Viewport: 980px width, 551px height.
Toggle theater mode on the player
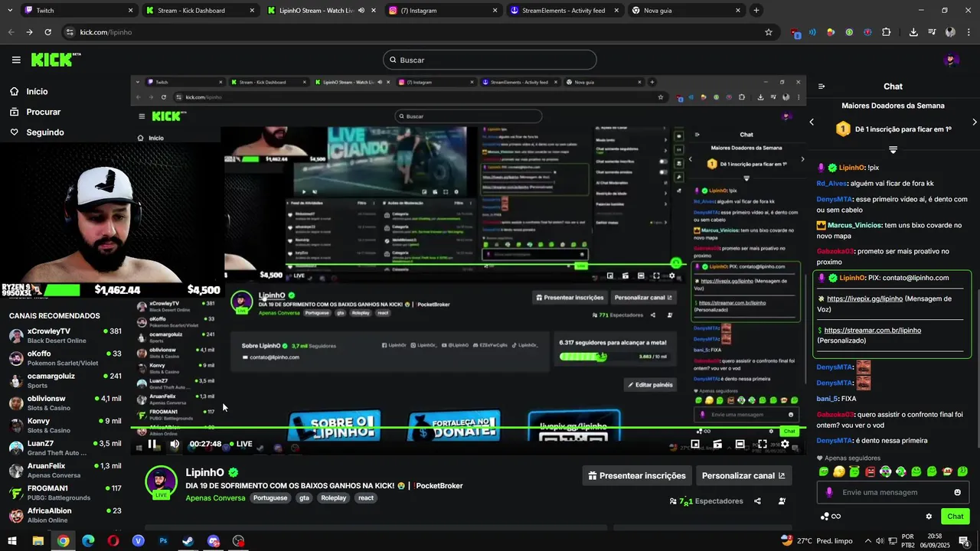[x=740, y=444]
